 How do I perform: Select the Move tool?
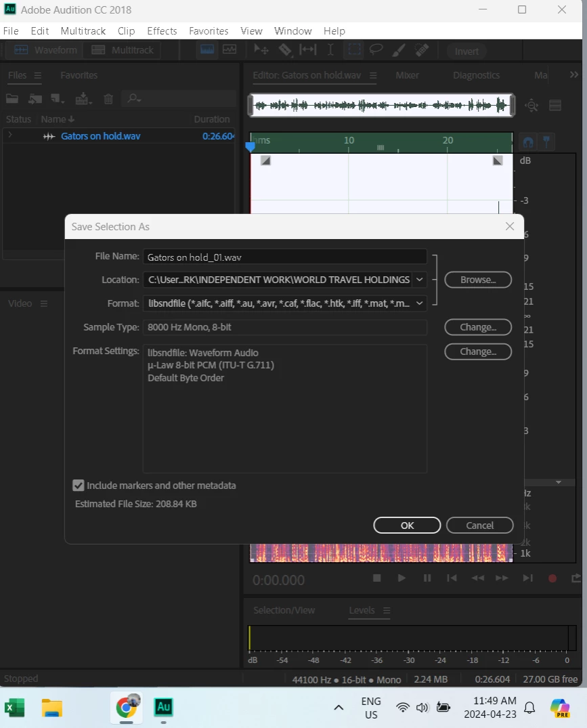tap(261, 49)
